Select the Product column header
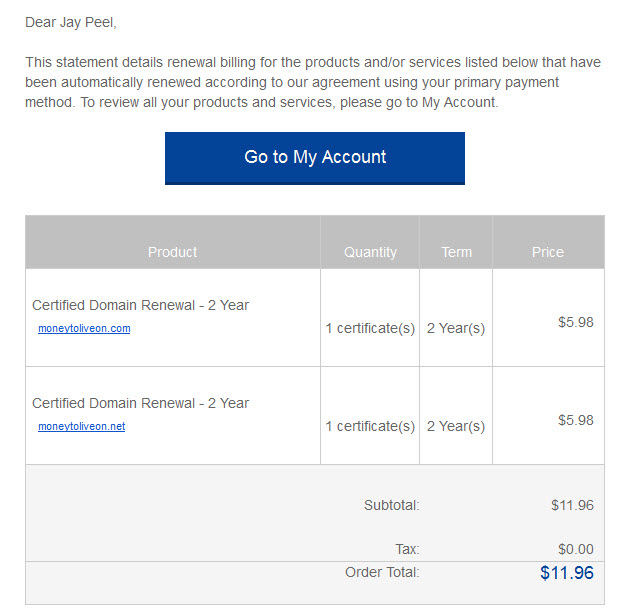This screenshot has height=614, width=625. click(172, 252)
